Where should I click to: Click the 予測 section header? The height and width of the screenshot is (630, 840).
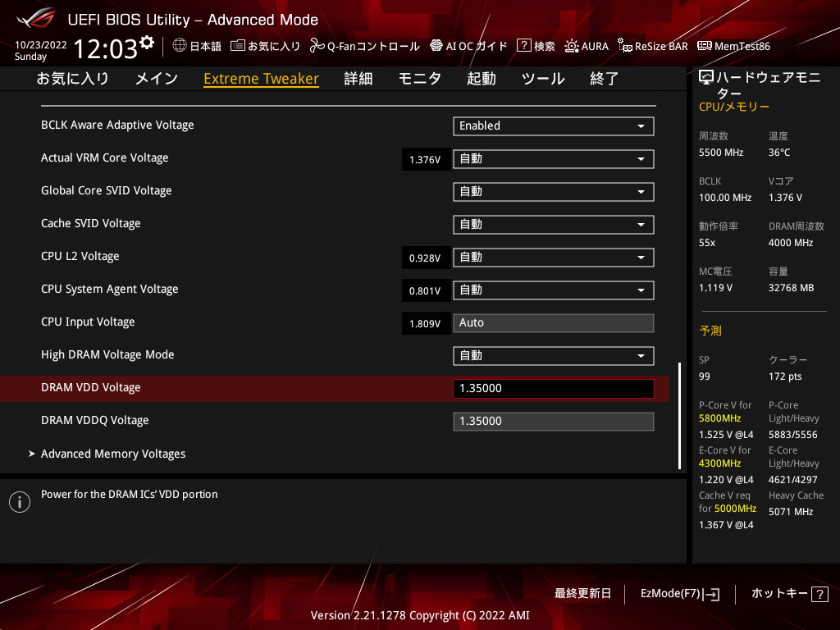click(x=710, y=331)
